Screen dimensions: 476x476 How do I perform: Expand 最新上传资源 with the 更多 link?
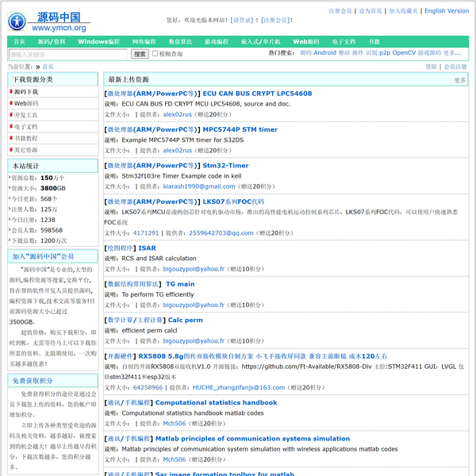click(x=460, y=80)
